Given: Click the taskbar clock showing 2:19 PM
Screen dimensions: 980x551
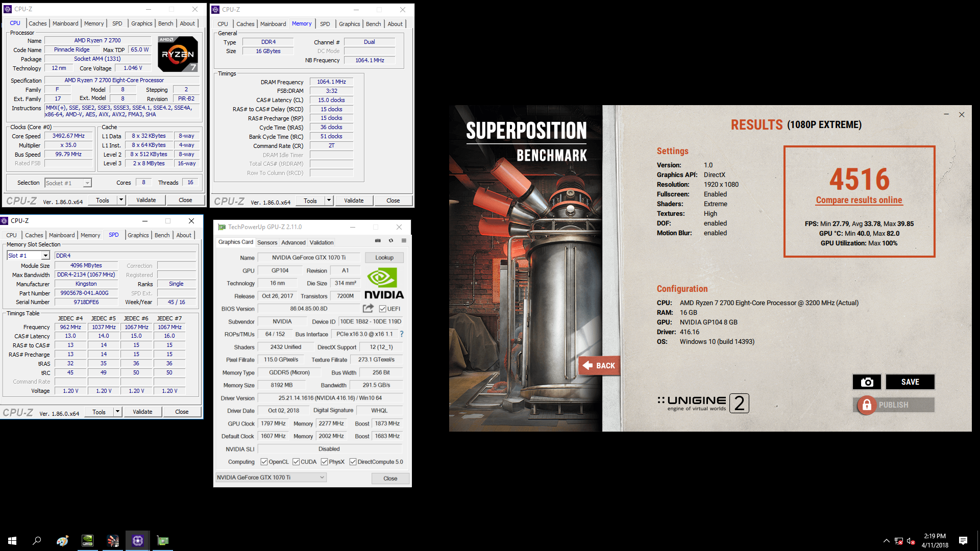Looking at the screenshot, I should [935, 540].
